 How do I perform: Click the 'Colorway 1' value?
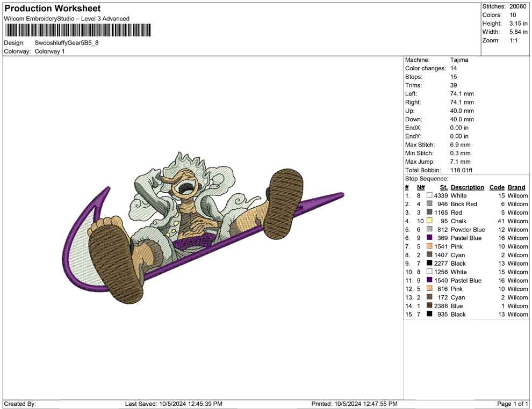[x=49, y=52]
